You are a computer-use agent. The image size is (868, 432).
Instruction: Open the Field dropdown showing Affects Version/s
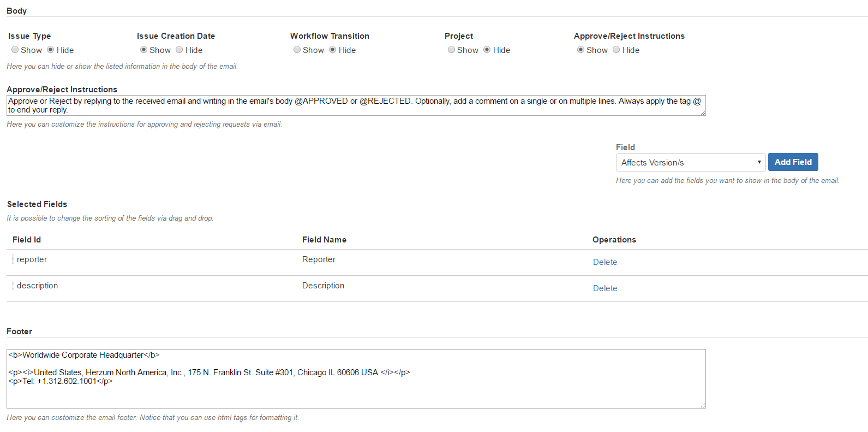tap(690, 162)
